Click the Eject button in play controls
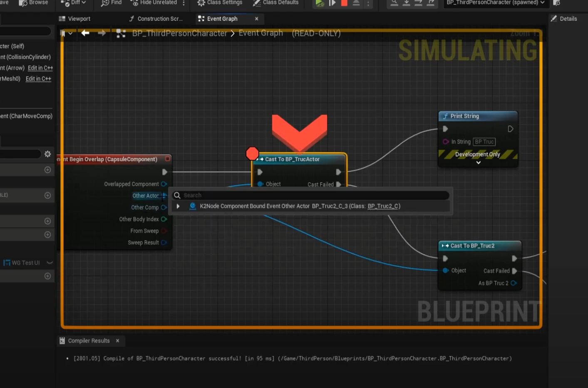588x388 pixels. (x=356, y=3)
